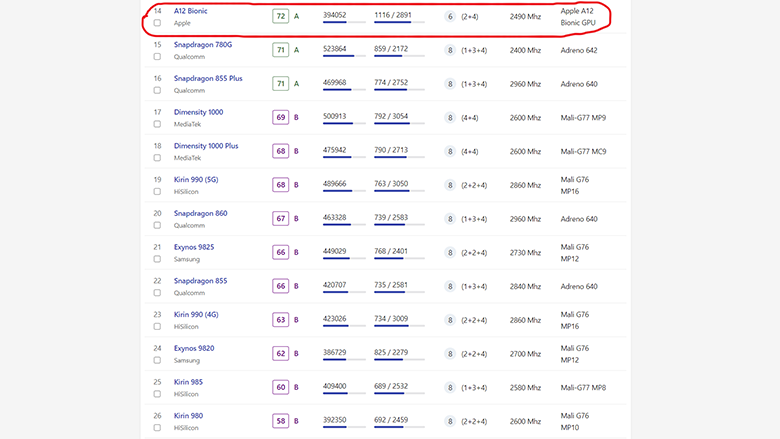This screenshot has height=439, width=780.
Task: Open the Kirin 985 chip link
Action: coord(188,382)
